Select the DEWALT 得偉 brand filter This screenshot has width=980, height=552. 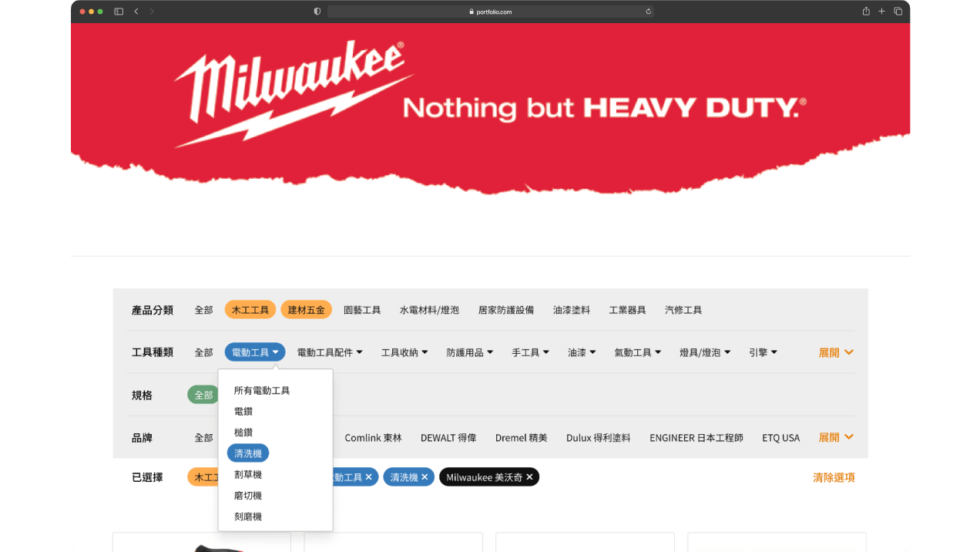coord(448,437)
